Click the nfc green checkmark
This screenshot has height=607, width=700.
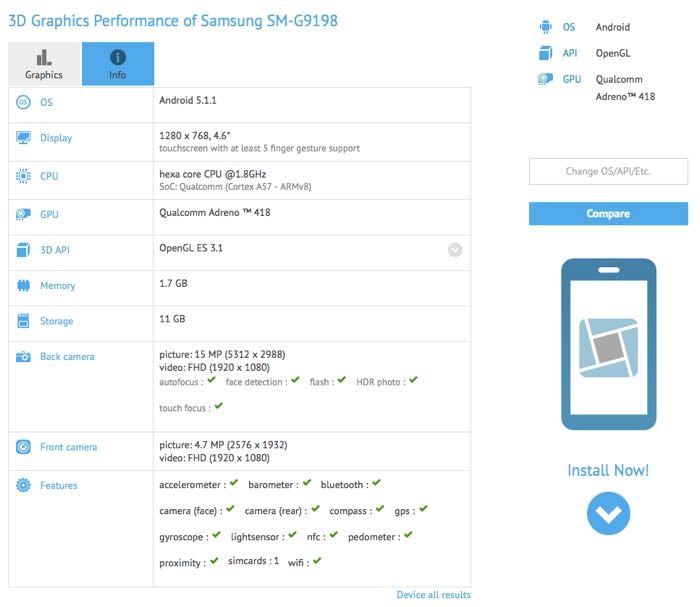[x=334, y=534]
